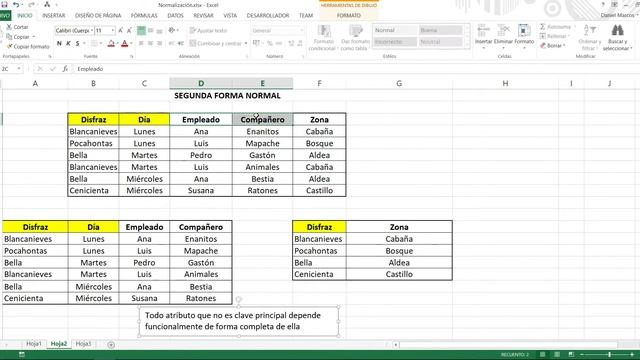Select column H header
This screenshot has width=640, height=360.
coord(505,83)
